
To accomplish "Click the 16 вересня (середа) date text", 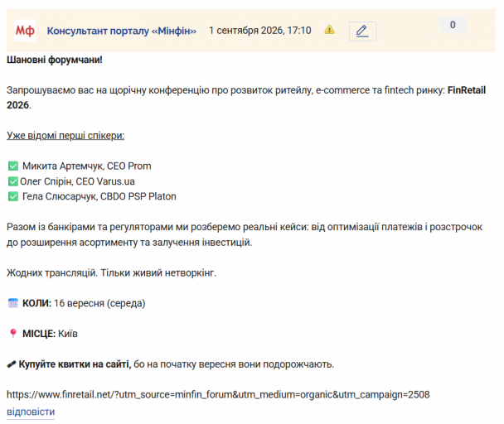I will click(x=99, y=303).
